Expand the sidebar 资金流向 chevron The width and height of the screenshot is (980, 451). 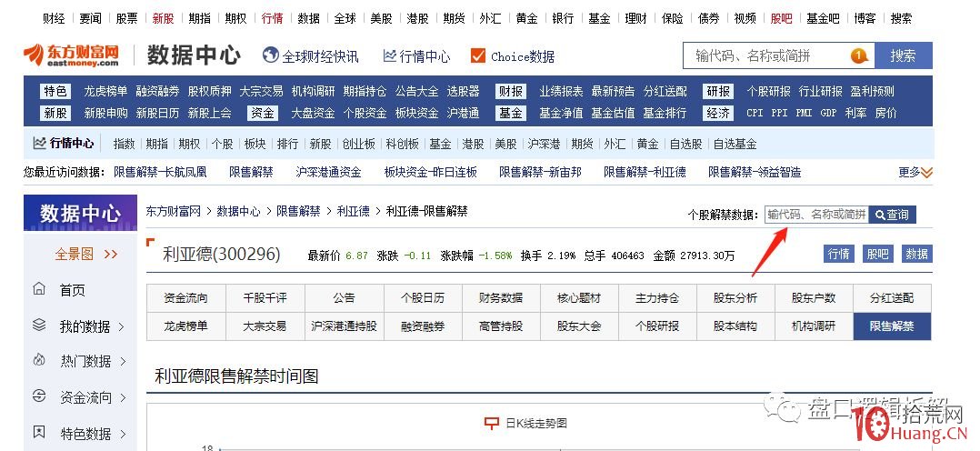[x=121, y=397]
